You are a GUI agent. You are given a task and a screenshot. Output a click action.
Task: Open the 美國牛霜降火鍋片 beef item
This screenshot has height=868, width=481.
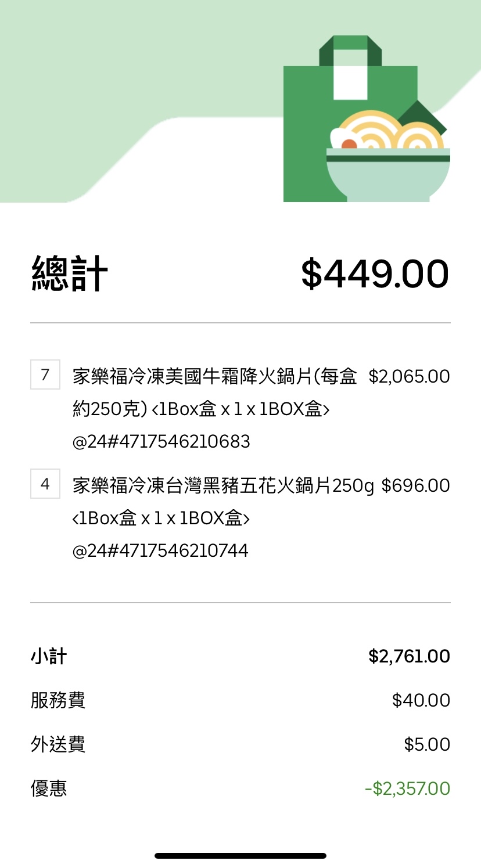[x=214, y=376]
